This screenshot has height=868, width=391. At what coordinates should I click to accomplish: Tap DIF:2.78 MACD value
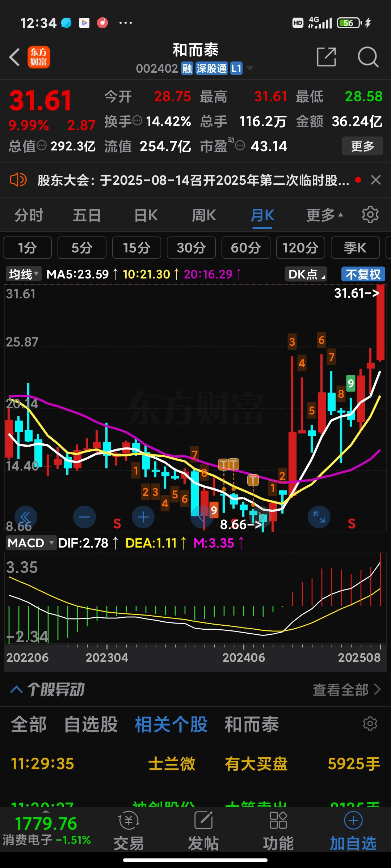click(x=83, y=543)
